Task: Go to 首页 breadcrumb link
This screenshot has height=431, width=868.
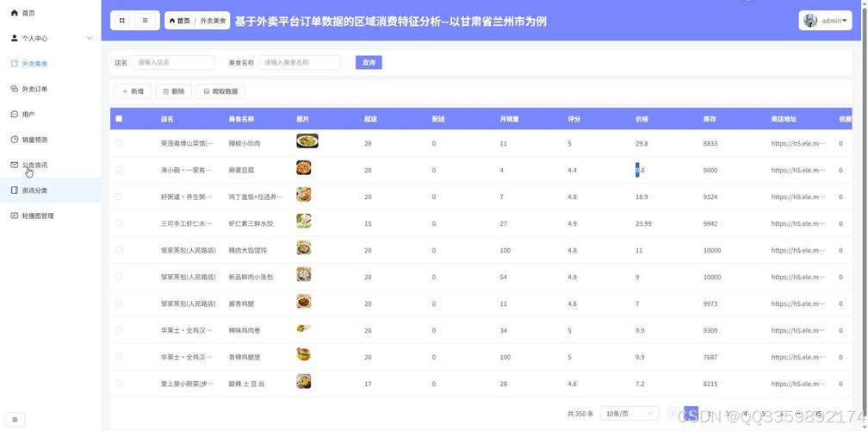Action: 179,21
